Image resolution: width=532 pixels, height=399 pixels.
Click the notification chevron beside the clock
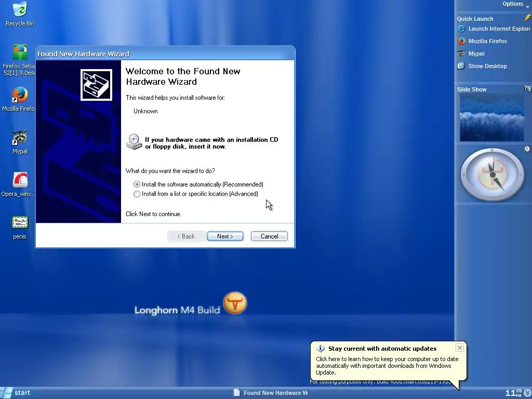pyautogui.click(x=528, y=393)
